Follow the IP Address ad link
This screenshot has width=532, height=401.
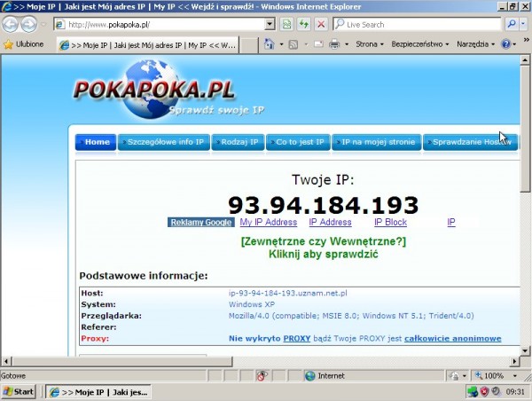click(x=330, y=222)
